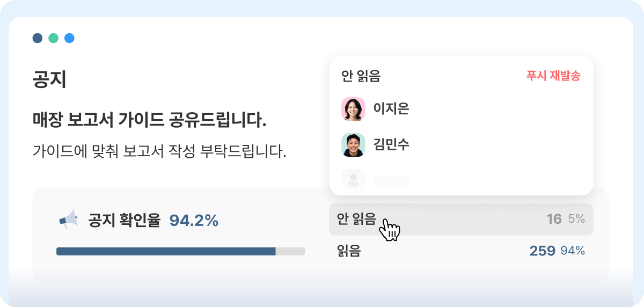Click the 안 읽음 popup header

click(361, 76)
